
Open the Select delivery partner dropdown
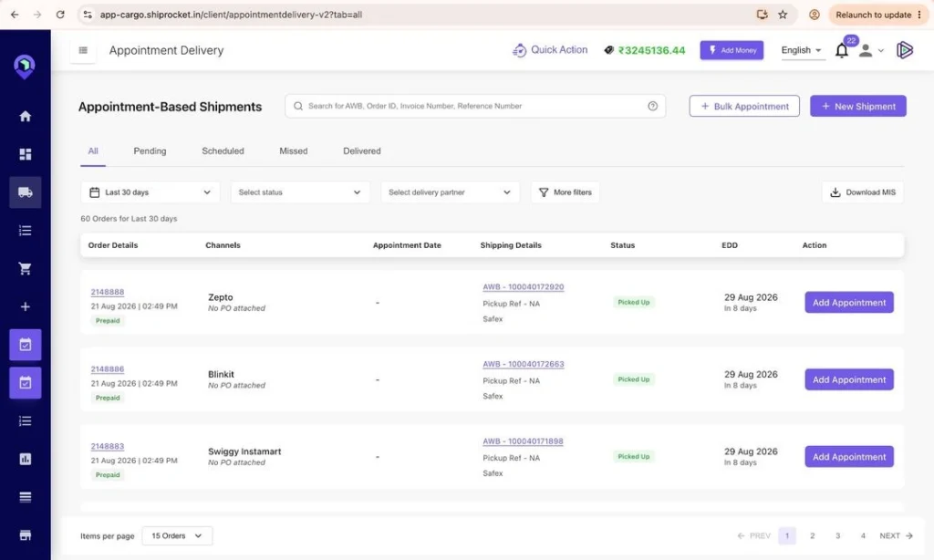coord(451,192)
